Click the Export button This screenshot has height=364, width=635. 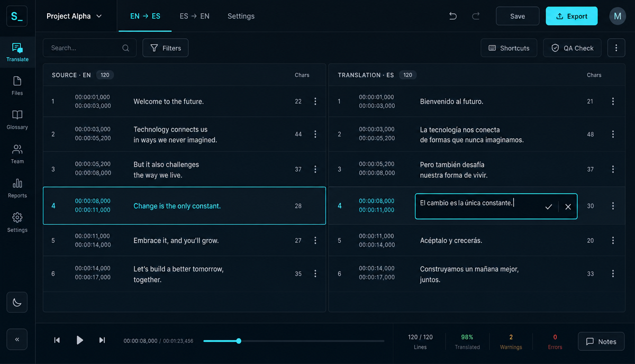[x=571, y=16]
